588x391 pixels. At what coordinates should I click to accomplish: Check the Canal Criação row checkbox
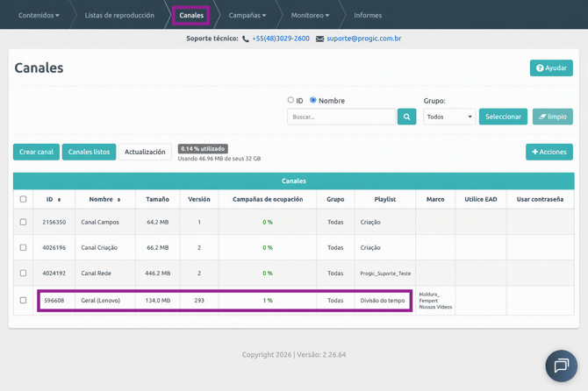(23, 247)
